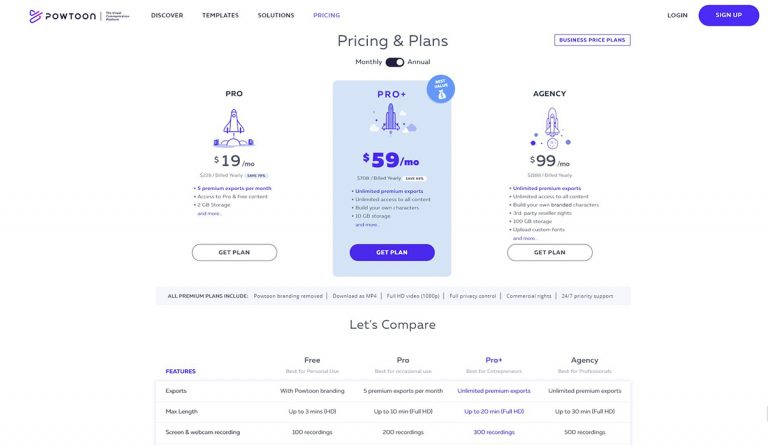Open the Solutions menu
Viewport: 768px width, 446px height.
[276, 16]
